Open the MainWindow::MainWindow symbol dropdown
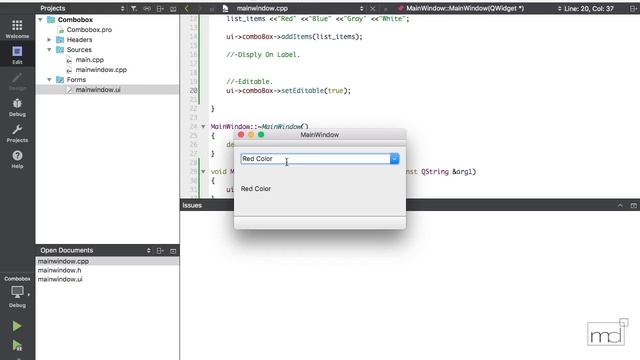 click(559, 8)
